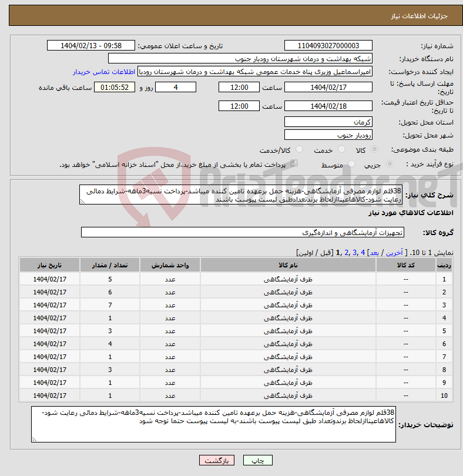This screenshot has height=476, width=463.
Task: Click the تاریخ نیاز column header
Action: (49, 265)
